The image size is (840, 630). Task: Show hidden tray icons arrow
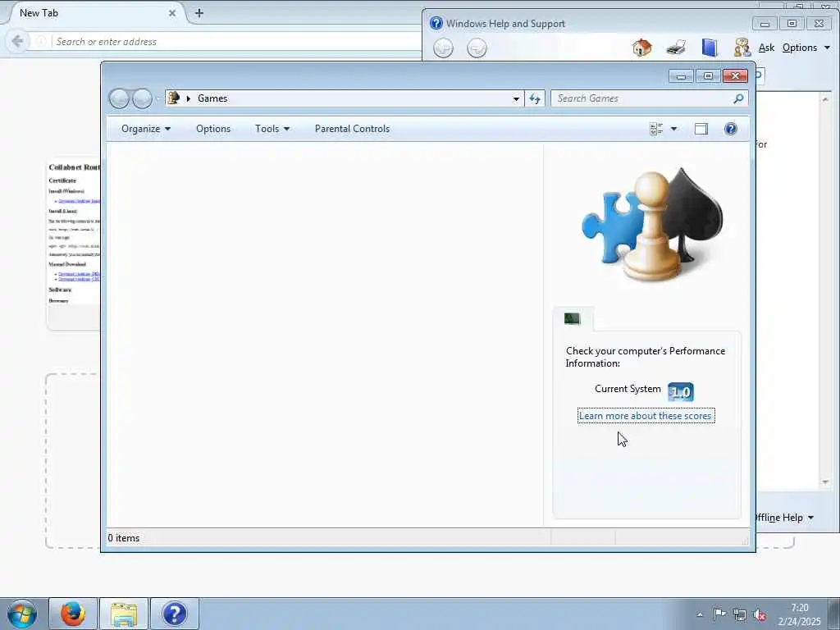[x=700, y=614]
